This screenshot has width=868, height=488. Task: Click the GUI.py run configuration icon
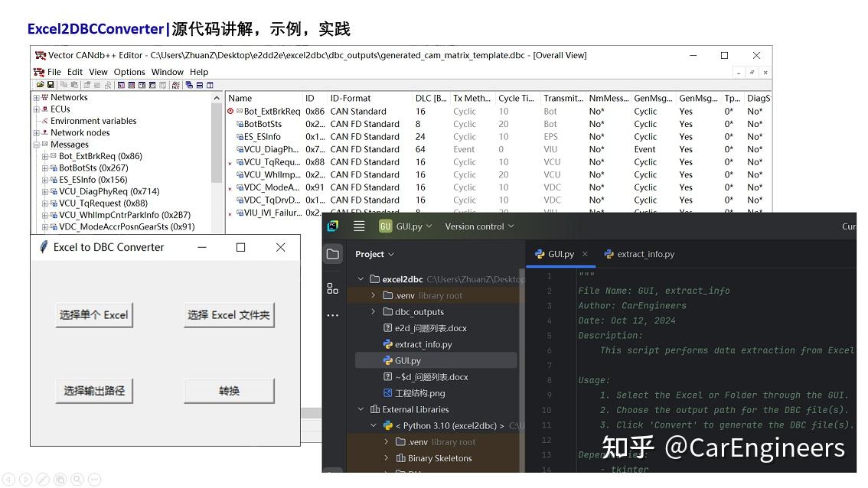coord(384,226)
